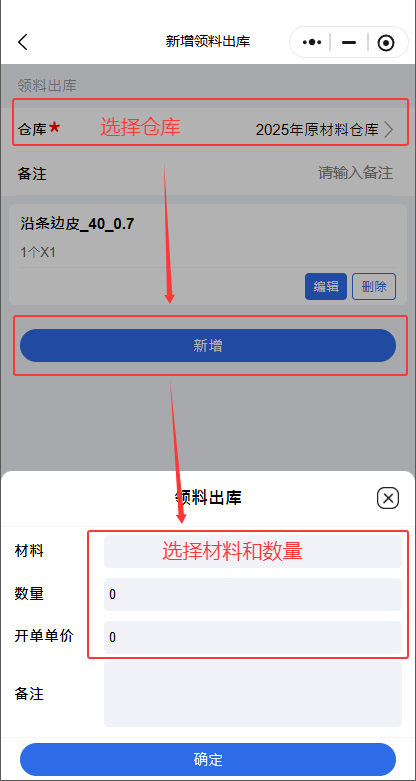Click the 请输入备注 remark field

point(355,173)
